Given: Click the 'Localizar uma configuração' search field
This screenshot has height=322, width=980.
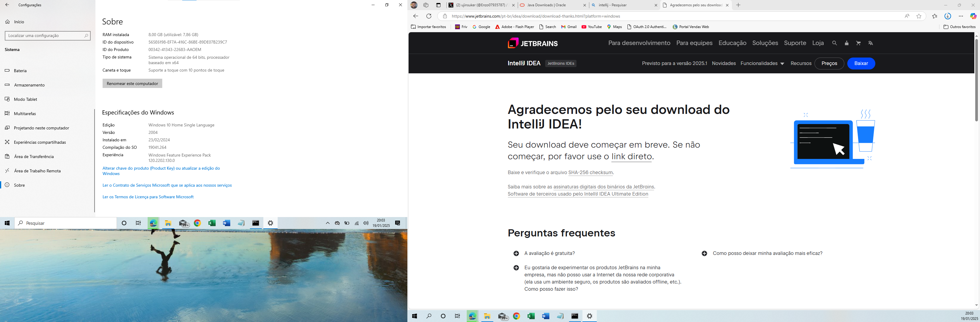Looking at the screenshot, I should pos(47,35).
